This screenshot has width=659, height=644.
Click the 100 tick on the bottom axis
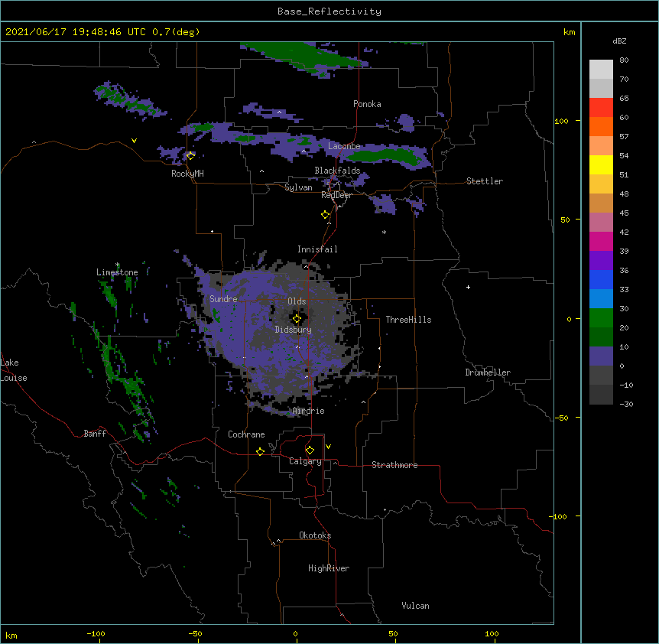[x=492, y=633]
